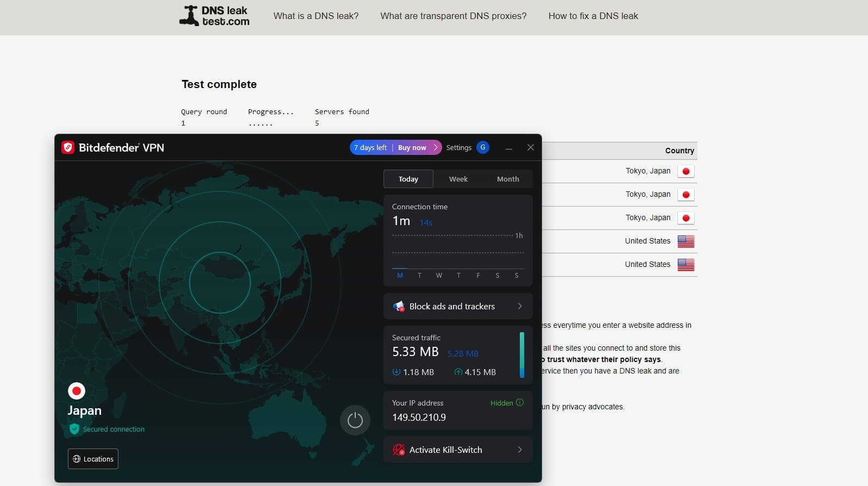Click the secured traffic vertical bar
This screenshot has height=486, width=868.
tap(522, 355)
